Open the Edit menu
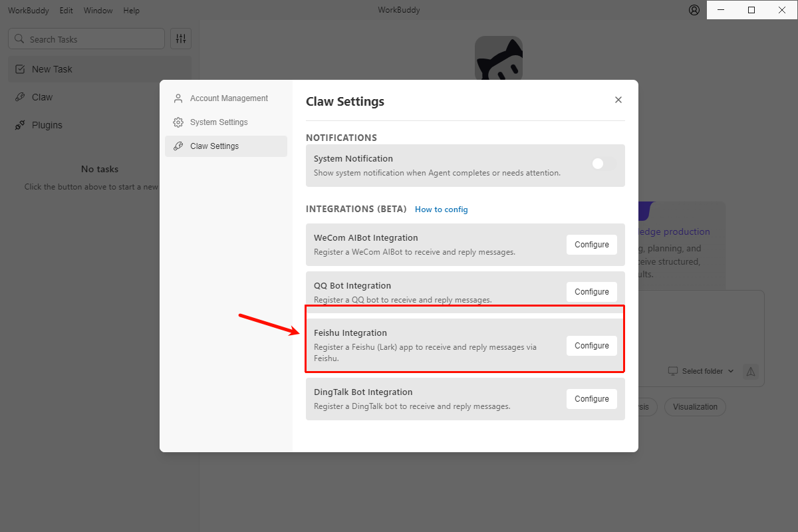The image size is (798, 532). point(66,11)
